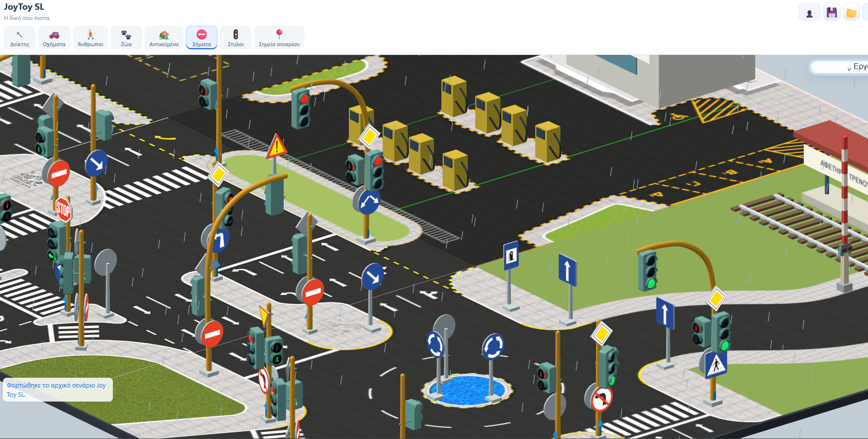868x439 pixels.
Task: Choose the Σημείο σεναρίου scenario pin tool
Action: [279, 38]
